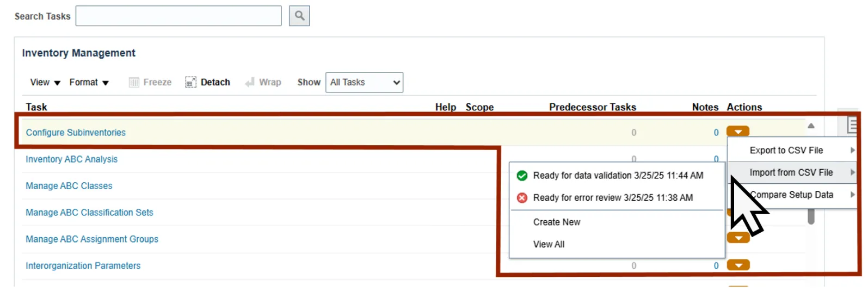
Task: Click the Wrap text icon
Action: click(250, 82)
